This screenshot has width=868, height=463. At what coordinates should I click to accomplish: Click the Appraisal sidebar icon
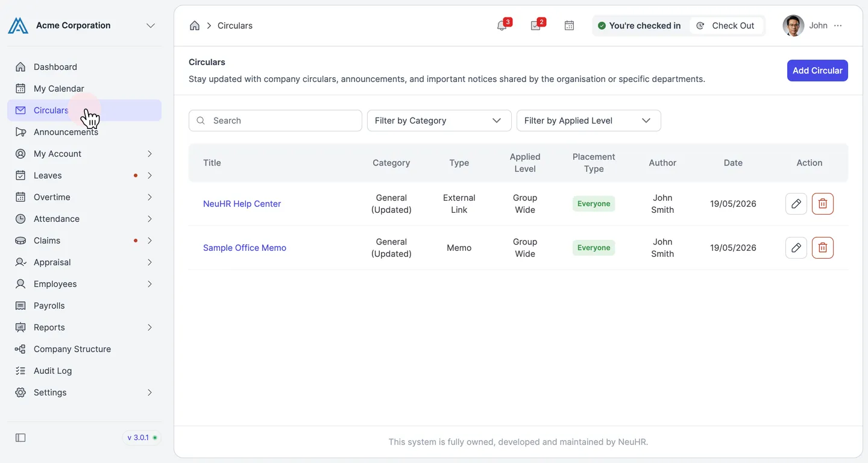tap(20, 262)
